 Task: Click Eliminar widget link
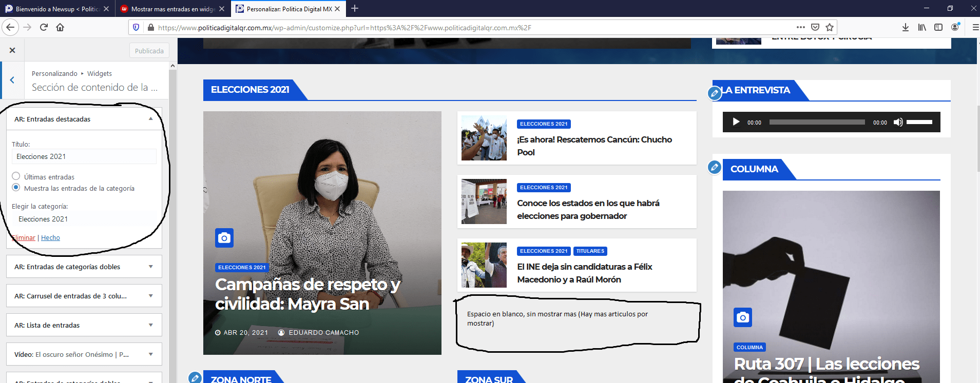tap(24, 237)
